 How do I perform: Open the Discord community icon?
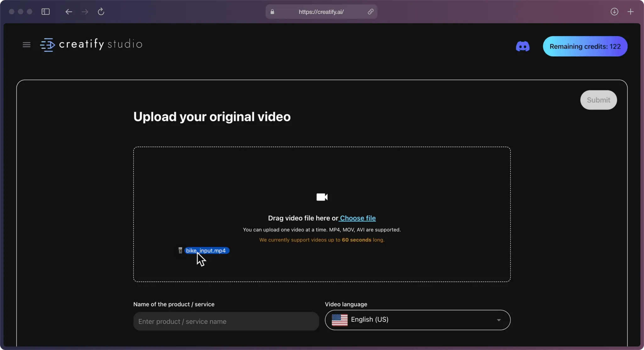coord(523,46)
